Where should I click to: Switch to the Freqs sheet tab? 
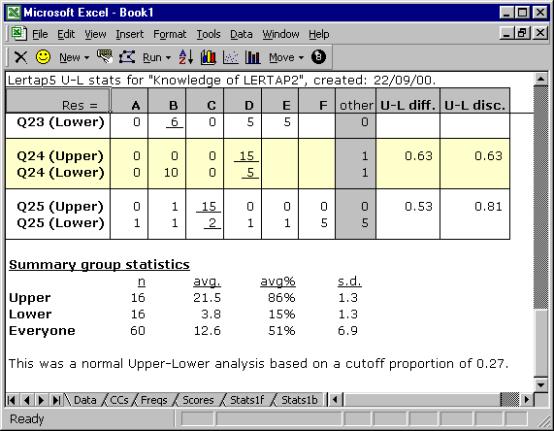(154, 400)
